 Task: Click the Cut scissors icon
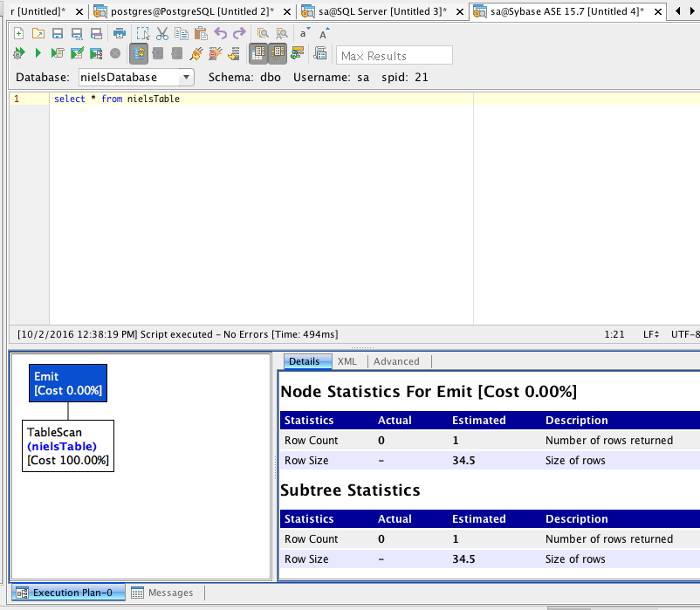point(162,33)
